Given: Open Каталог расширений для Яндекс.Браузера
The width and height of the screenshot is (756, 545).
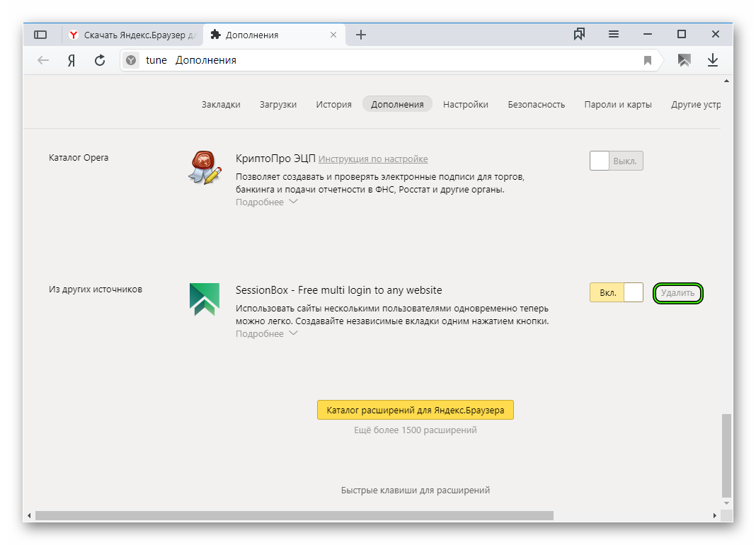Looking at the screenshot, I should pyautogui.click(x=415, y=410).
